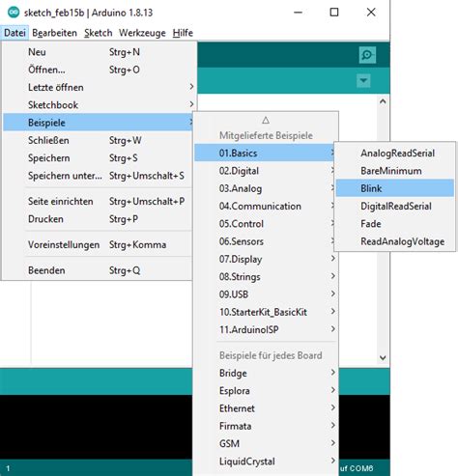The image size is (458, 476).
Task: Open the GSM library examples
Action: click(266, 444)
